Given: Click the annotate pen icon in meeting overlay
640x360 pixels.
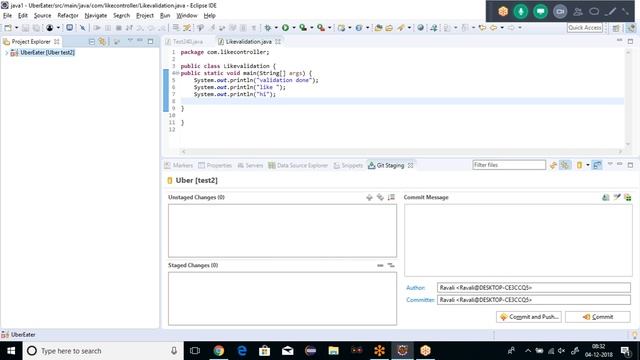Looking at the screenshot, I should 610,11.
